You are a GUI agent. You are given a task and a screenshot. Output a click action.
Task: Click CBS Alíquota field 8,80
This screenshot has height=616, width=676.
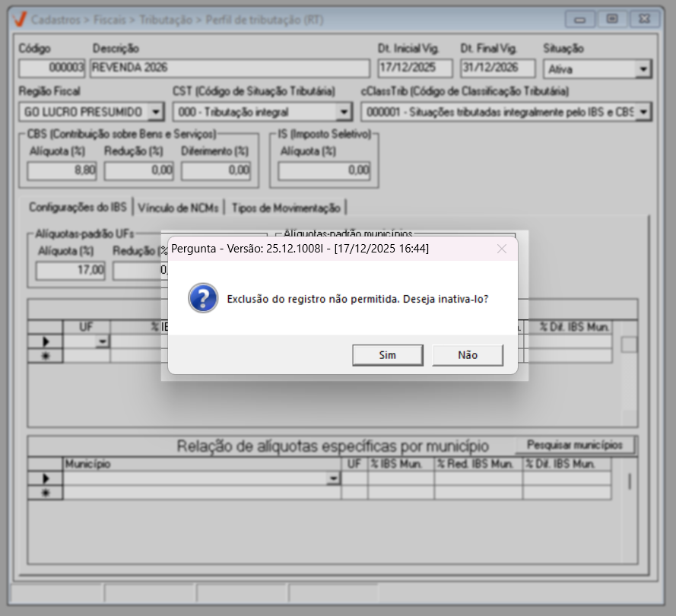tap(62, 170)
